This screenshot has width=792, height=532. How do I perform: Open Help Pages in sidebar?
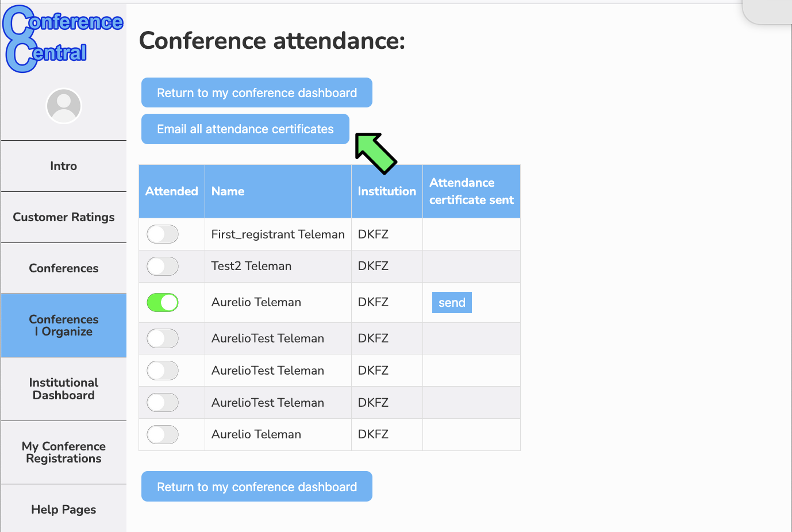(x=64, y=510)
